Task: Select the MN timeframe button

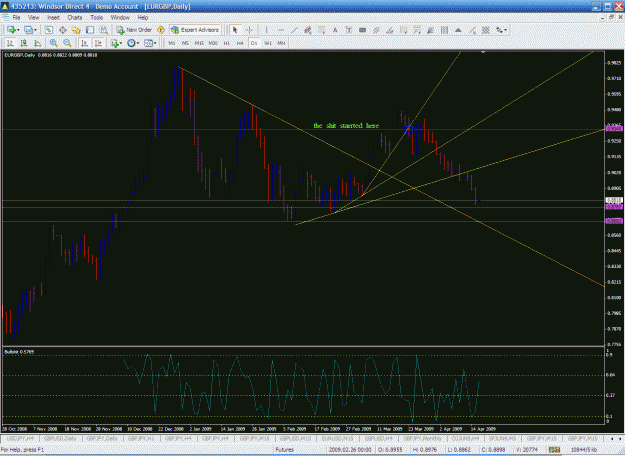Action: (x=281, y=43)
